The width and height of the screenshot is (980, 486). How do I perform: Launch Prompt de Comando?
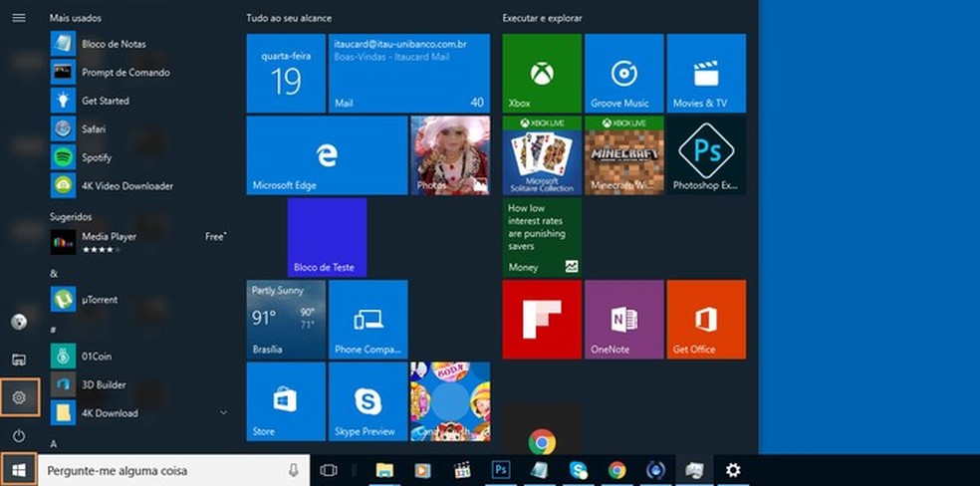(x=138, y=73)
